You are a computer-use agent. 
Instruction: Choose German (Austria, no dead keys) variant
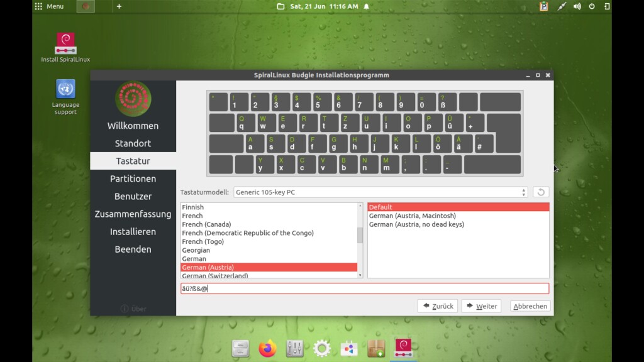416,224
